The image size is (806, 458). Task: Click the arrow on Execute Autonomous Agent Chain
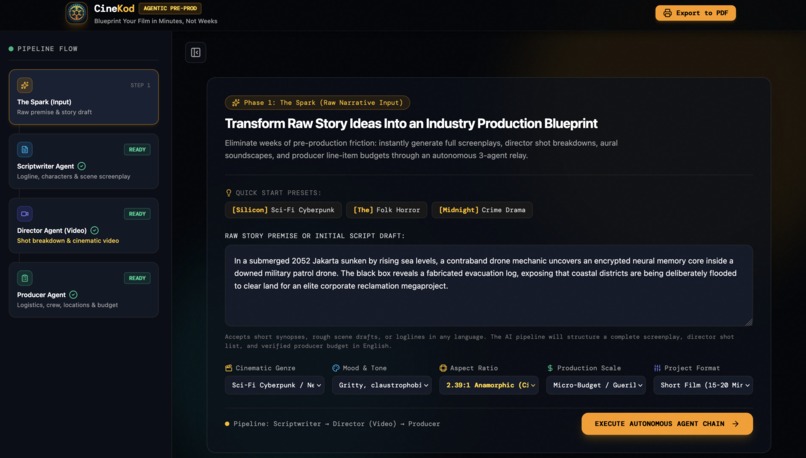(735, 424)
